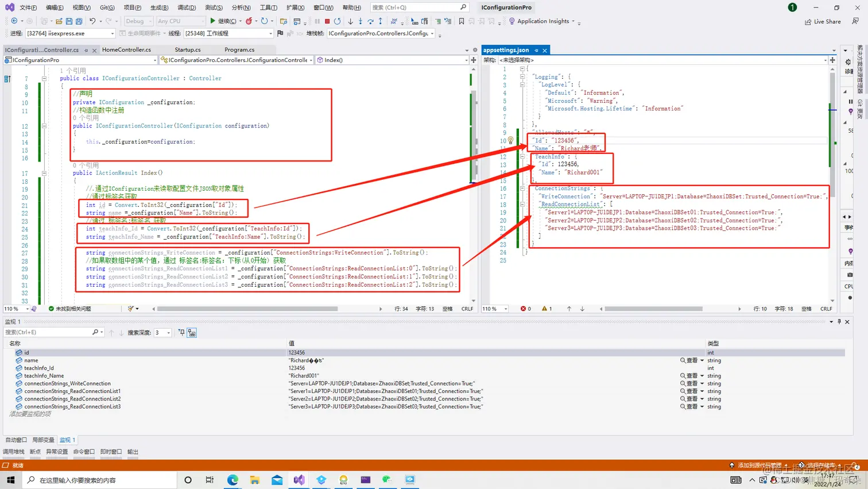Screen dimensions: 868x489
Task: Click the Open File folder icon
Action: coord(59,21)
